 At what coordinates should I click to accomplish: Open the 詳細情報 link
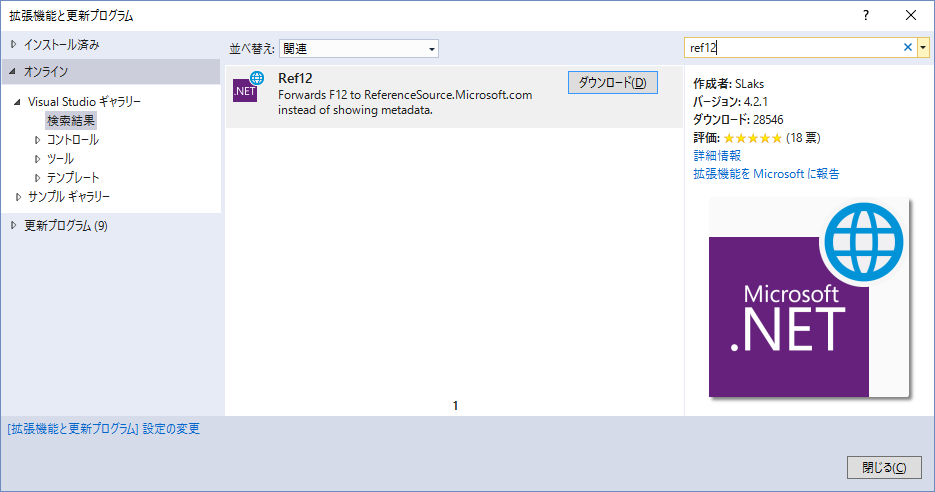[x=717, y=156]
